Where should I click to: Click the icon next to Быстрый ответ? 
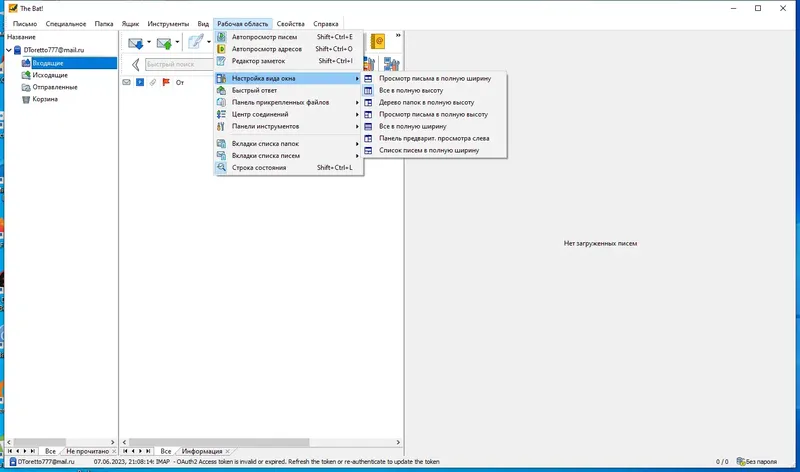point(221,90)
